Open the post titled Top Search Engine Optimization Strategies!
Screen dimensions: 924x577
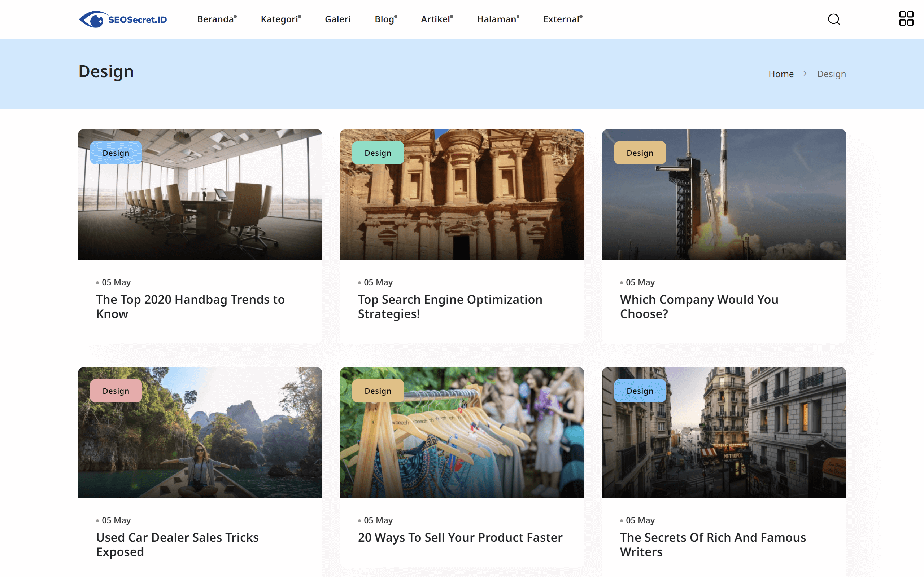[x=450, y=307]
